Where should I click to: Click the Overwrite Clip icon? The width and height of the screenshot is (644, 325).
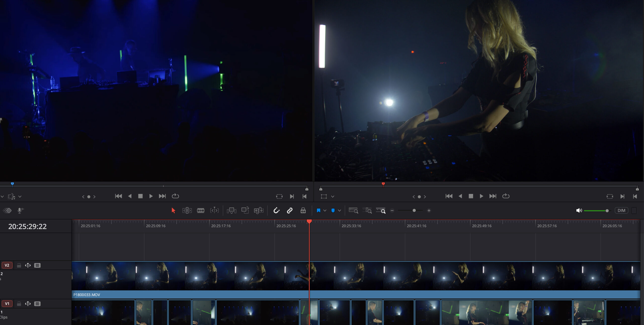pyautogui.click(x=245, y=211)
